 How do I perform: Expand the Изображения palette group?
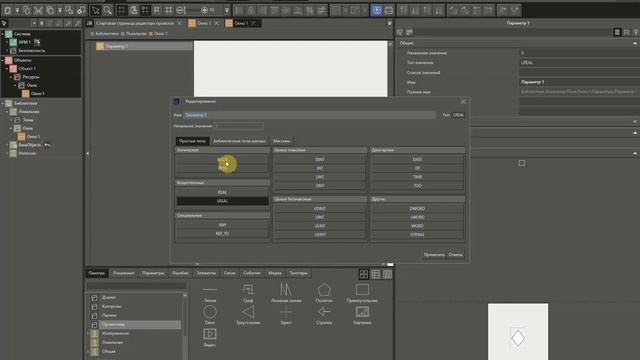pyautogui.click(x=88, y=333)
